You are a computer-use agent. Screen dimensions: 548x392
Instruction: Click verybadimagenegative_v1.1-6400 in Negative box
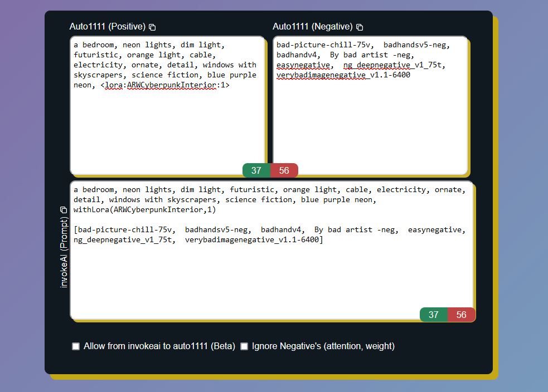click(x=343, y=75)
